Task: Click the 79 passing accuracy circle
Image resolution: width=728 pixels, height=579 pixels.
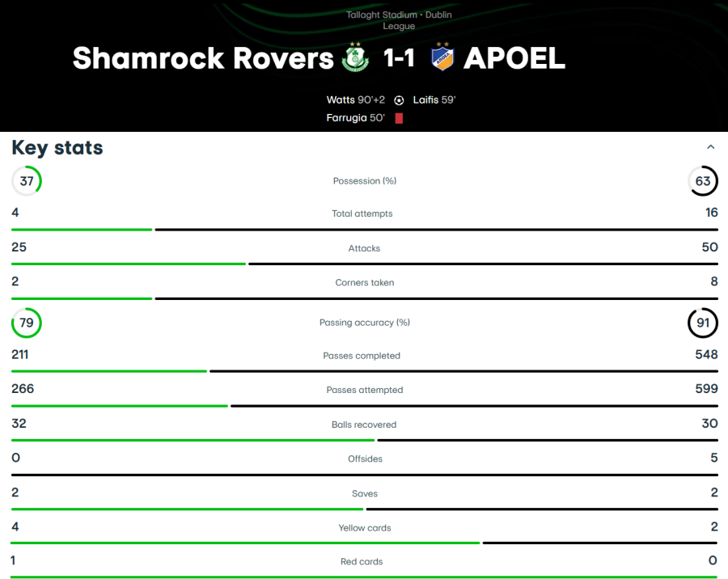Action: point(27,323)
